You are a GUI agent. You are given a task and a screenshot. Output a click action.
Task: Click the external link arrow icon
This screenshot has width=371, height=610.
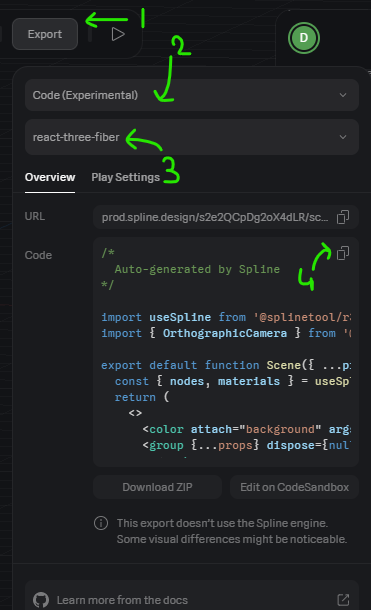(x=343, y=600)
